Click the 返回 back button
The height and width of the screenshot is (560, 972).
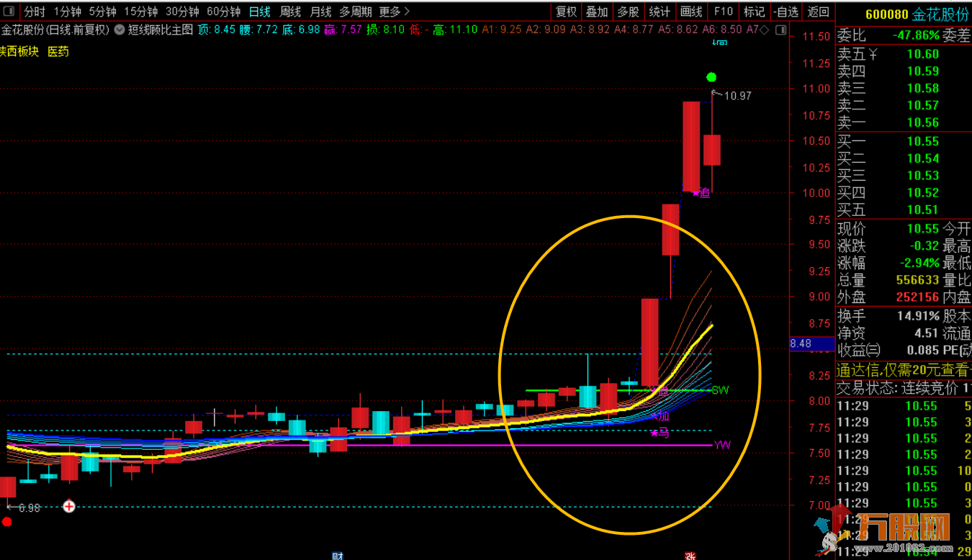point(818,12)
